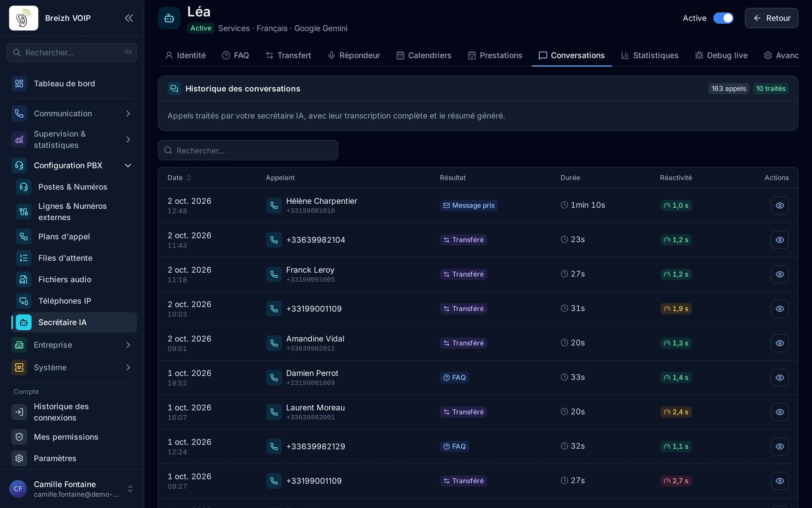View the 11:43 call from +33639982104
812x508 pixels.
tap(779, 240)
